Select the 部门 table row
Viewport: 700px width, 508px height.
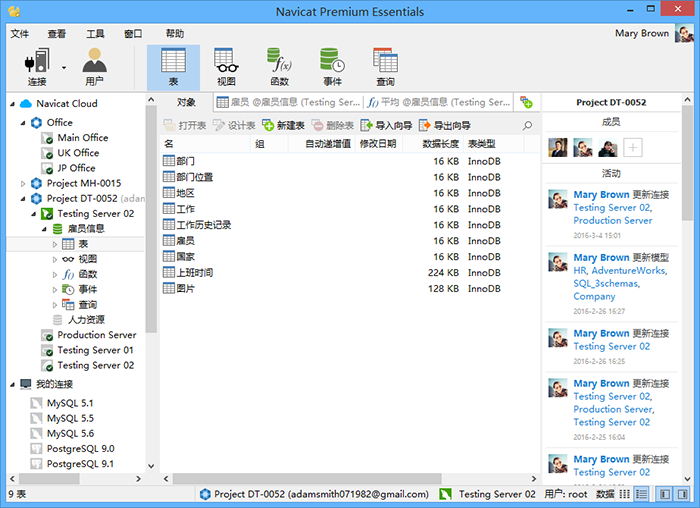click(350, 161)
